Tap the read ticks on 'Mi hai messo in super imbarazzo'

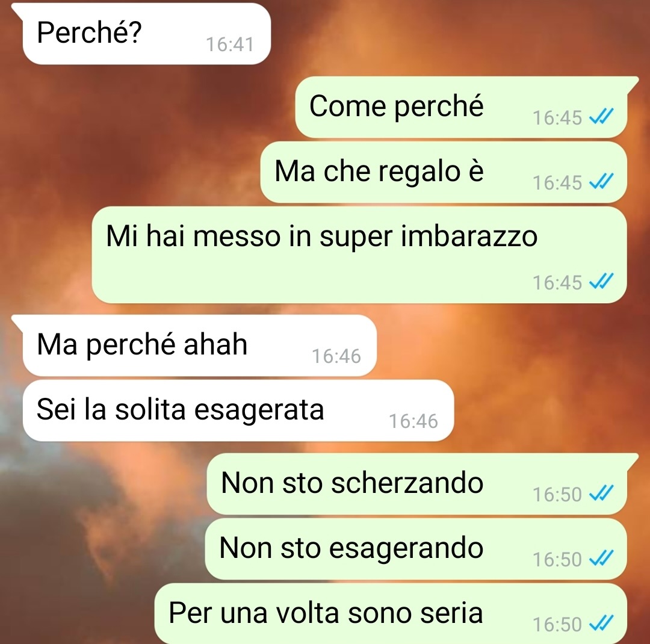coord(601,282)
